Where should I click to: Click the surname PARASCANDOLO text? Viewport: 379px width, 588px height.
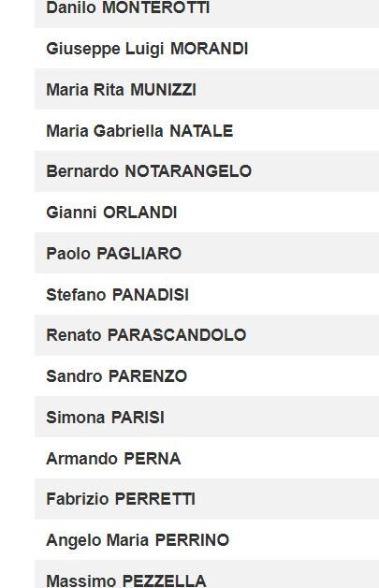tap(177, 335)
